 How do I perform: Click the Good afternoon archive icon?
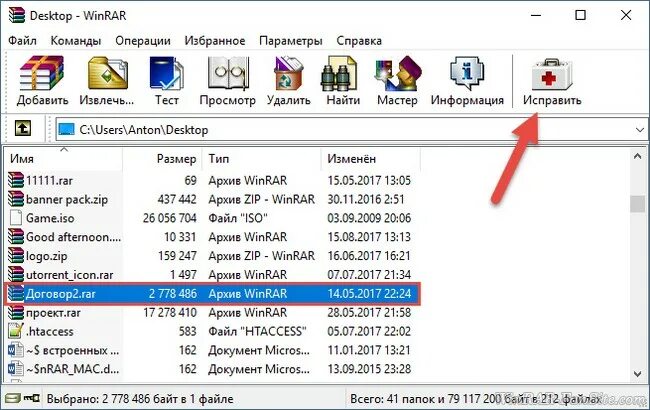[16, 237]
